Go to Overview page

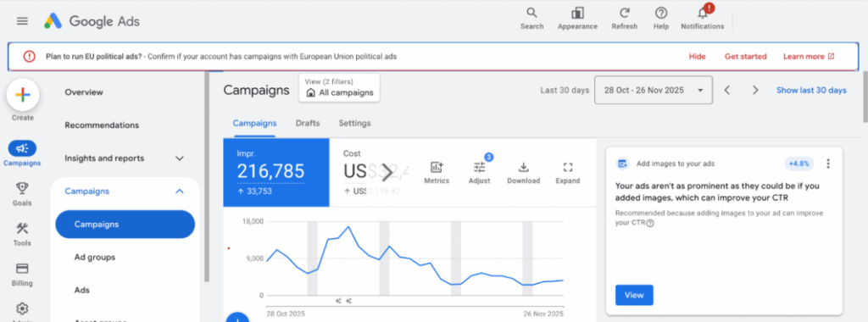pos(84,92)
